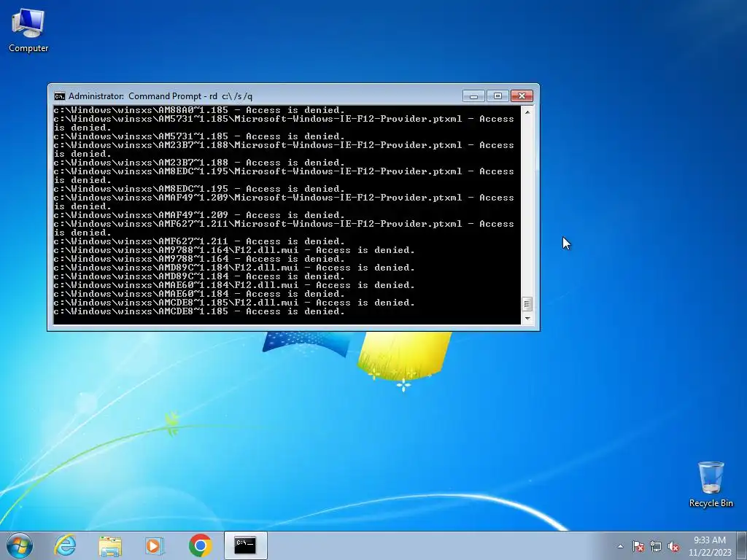The height and width of the screenshot is (560, 747).
Task: Click scrollbar thumb in Command Prompt
Action: tap(527, 304)
